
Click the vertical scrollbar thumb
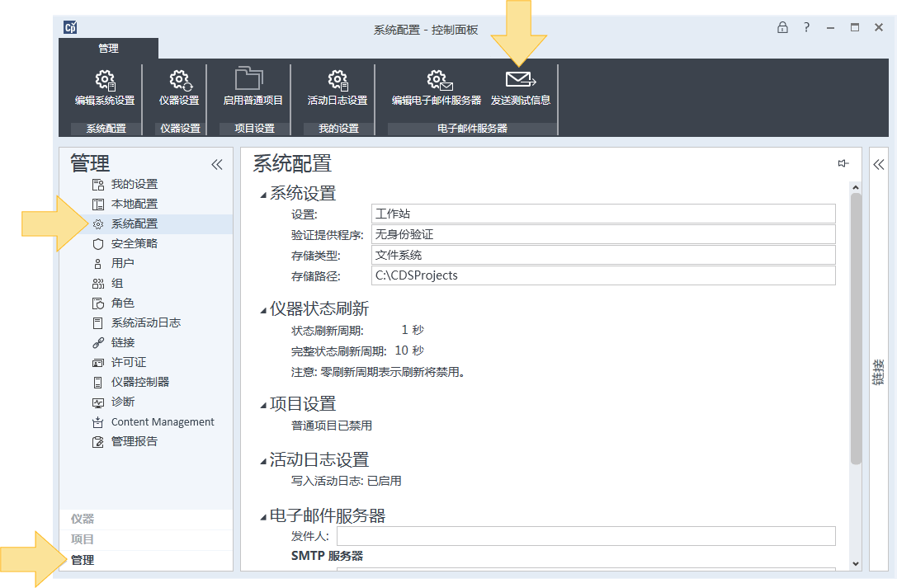[856, 328]
